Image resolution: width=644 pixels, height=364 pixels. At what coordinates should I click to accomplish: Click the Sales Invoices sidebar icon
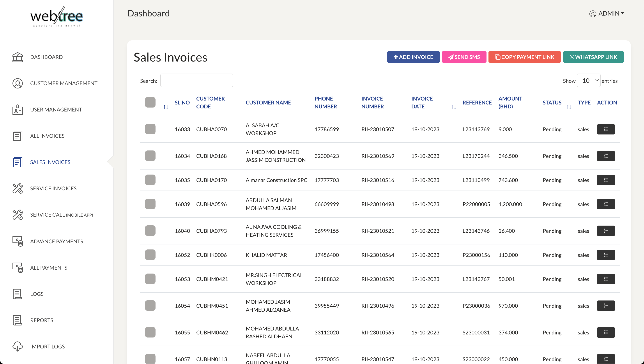(18, 162)
